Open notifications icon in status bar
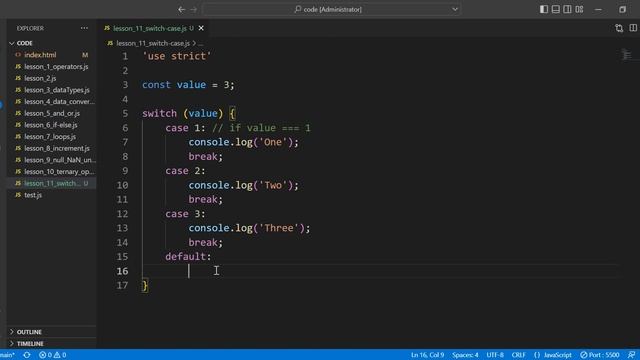This screenshot has width=640, height=360. click(x=631, y=355)
